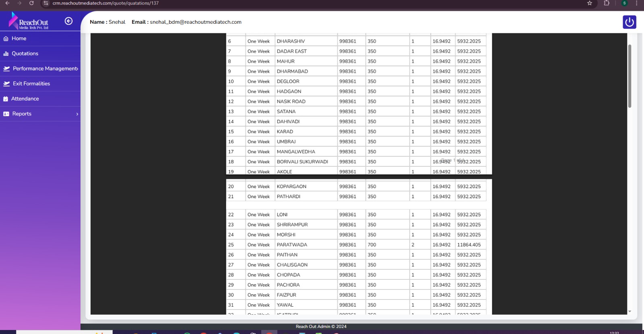The image size is (644, 334).
Task: Open browser extensions puzzle icon
Action: (x=607, y=3)
